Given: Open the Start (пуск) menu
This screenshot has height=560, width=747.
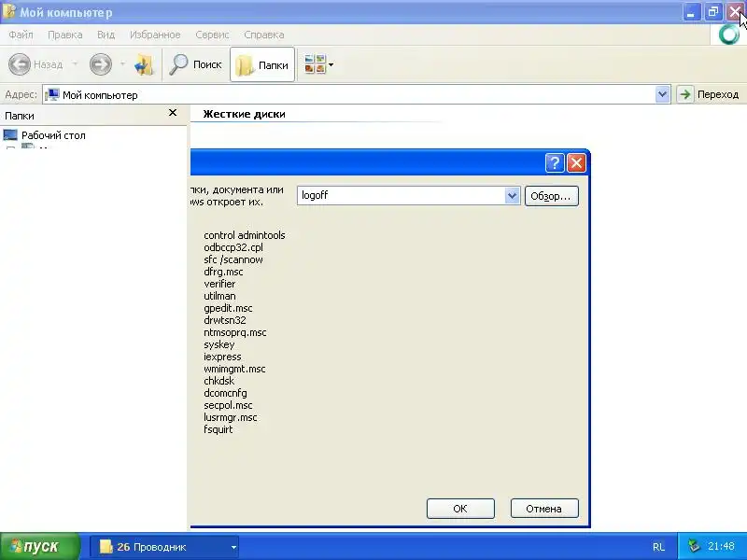Looking at the screenshot, I should click(x=39, y=547).
